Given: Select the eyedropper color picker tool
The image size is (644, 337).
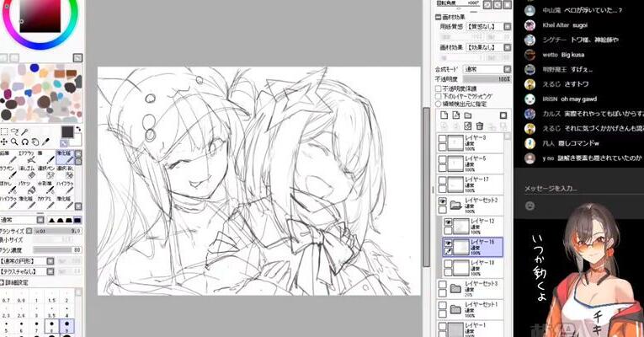Looking at the screenshot, I should [45, 142].
